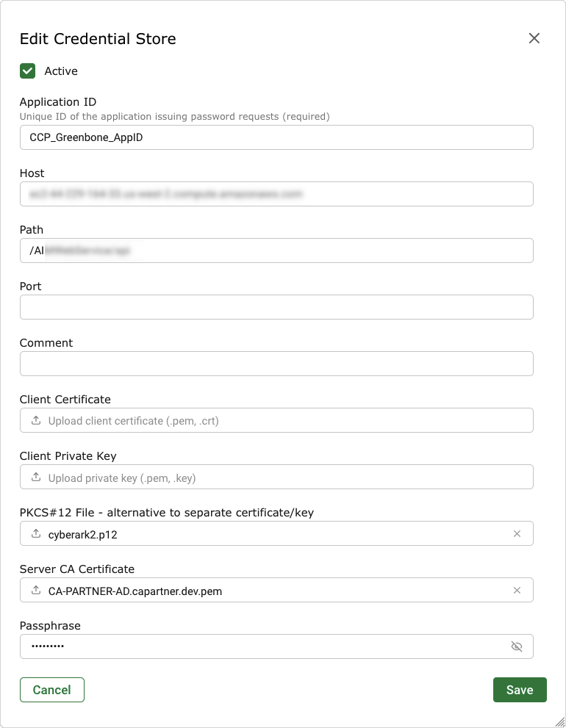This screenshot has width=566, height=728.
Task: Focus the Application ID input field
Action: click(276, 137)
